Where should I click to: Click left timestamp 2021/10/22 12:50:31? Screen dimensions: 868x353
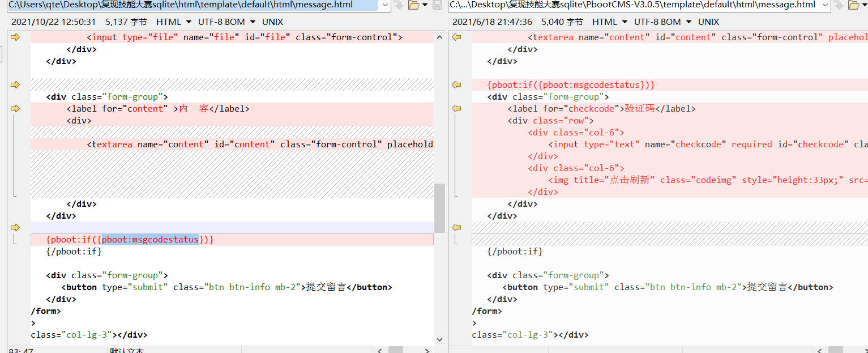tap(53, 22)
